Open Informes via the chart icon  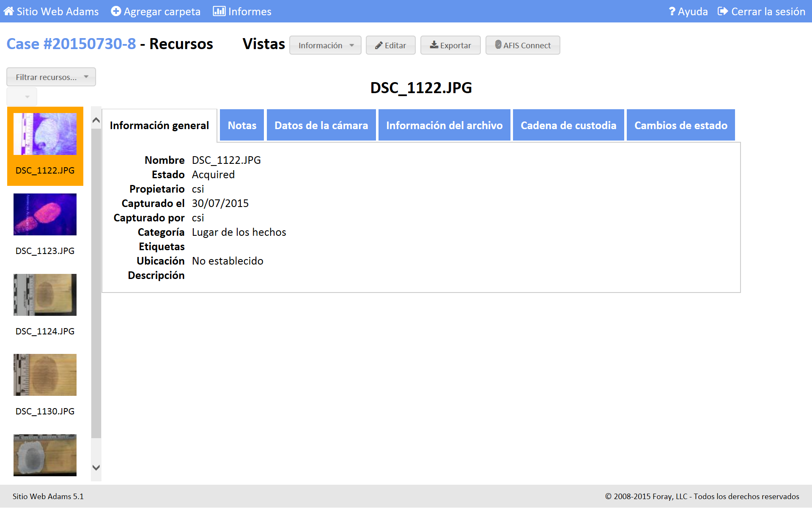click(219, 11)
